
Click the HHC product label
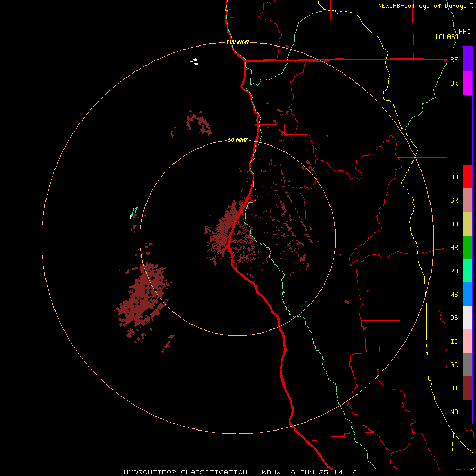(x=464, y=32)
